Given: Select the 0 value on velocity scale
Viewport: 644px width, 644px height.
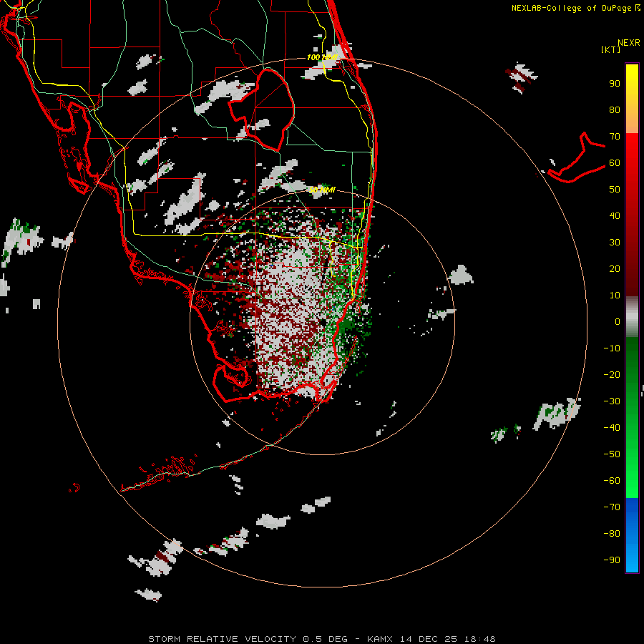Looking at the screenshot, I should pos(618,322).
